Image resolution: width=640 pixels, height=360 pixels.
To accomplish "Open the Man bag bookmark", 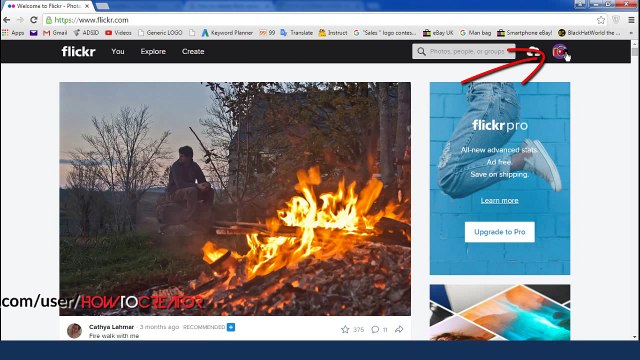I will [x=476, y=33].
